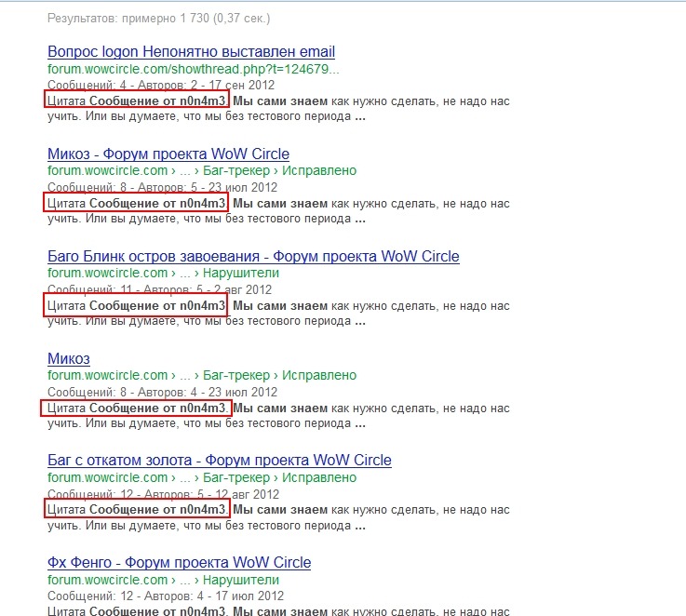Click "Сообщений: 8 - Авторов: 5 - 23 июл 2012"
The width and height of the screenshot is (686, 616).
[162, 187]
